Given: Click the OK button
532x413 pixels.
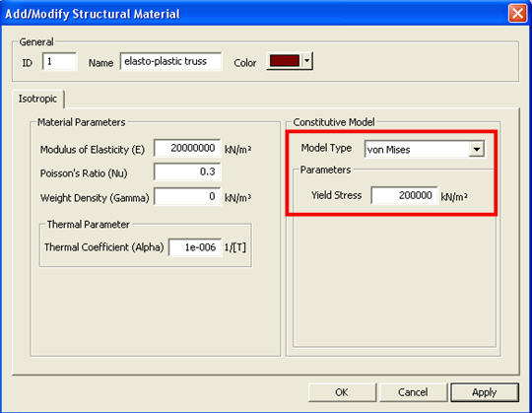Looking at the screenshot, I should point(342,392).
